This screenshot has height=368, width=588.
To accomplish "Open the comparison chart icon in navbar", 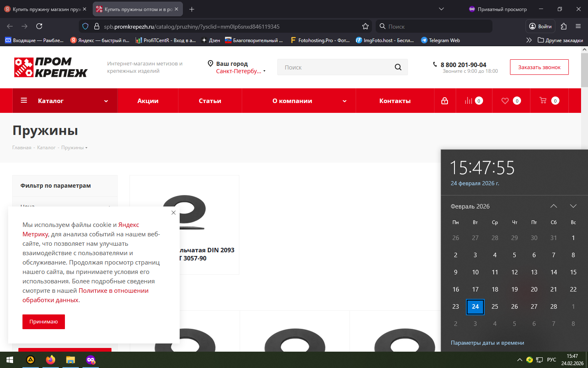I will click(x=468, y=101).
